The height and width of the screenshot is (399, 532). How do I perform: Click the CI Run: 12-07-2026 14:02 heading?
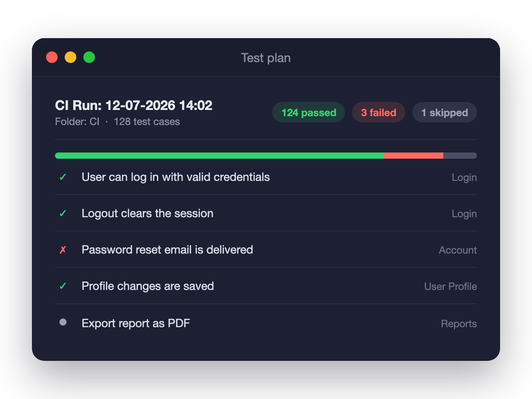(x=133, y=106)
